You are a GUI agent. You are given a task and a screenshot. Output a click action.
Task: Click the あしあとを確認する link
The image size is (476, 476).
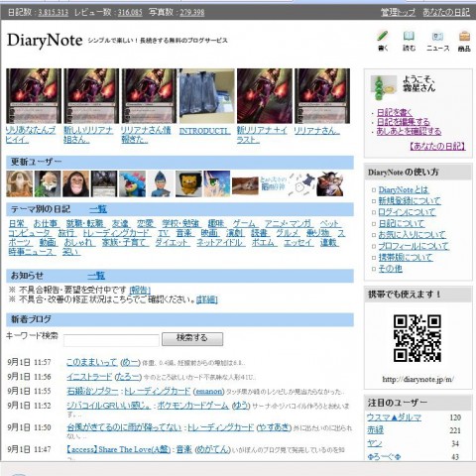(x=409, y=131)
